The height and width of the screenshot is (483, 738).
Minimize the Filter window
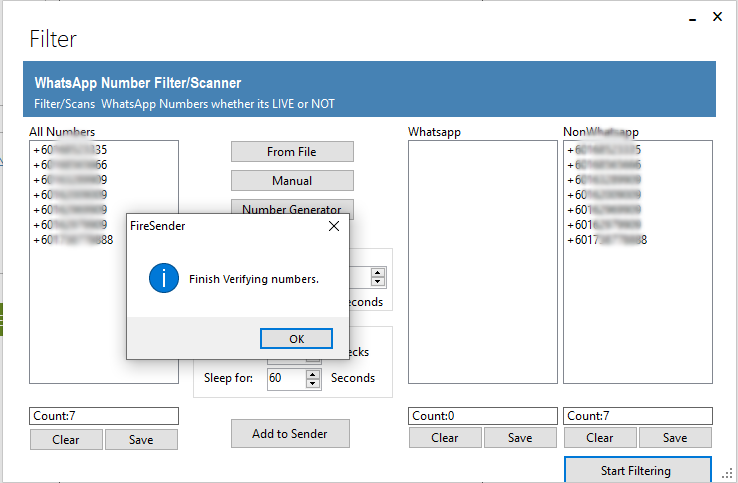(692, 17)
